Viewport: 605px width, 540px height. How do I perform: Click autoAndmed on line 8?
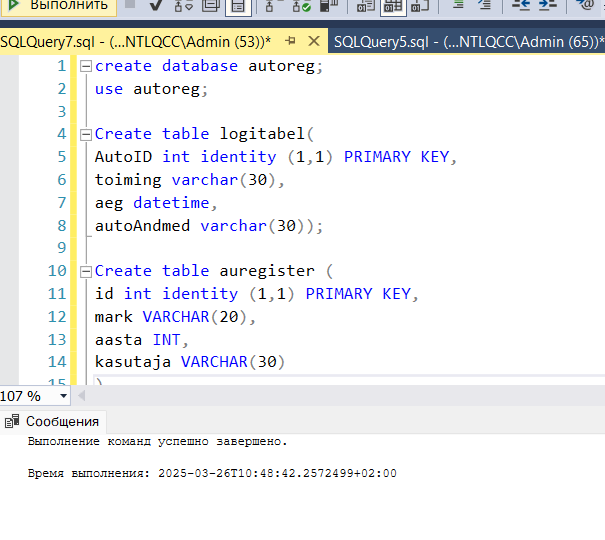point(142,226)
